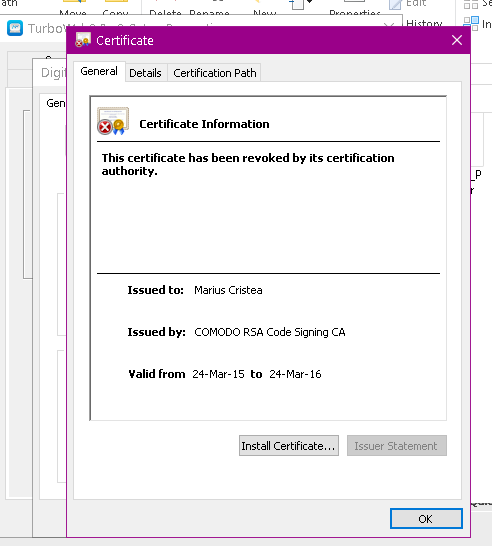Click the valid-from date 24-Mar-15
Image resolution: width=492 pixels, height=546 pixels.
[218, 374]
